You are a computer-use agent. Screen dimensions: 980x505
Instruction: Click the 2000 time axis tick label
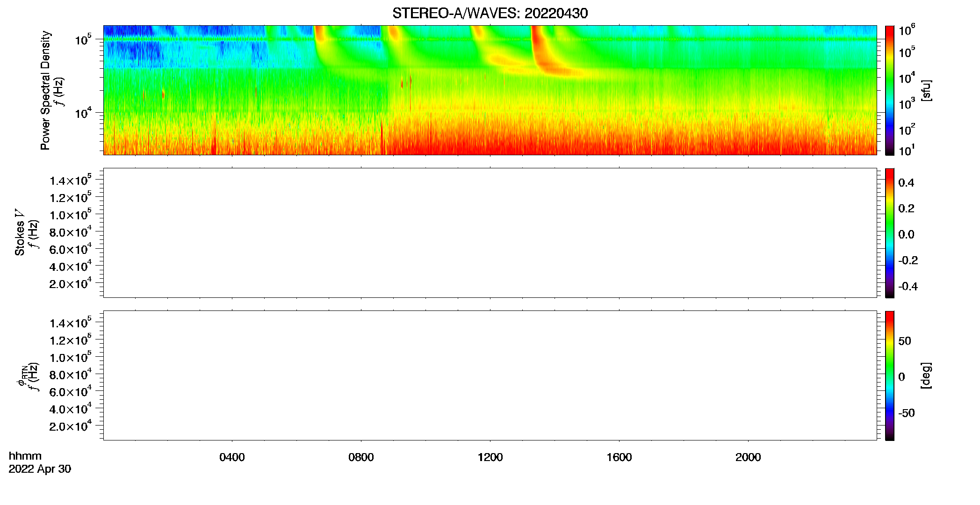pyautogui.click(x=748, y=457)
